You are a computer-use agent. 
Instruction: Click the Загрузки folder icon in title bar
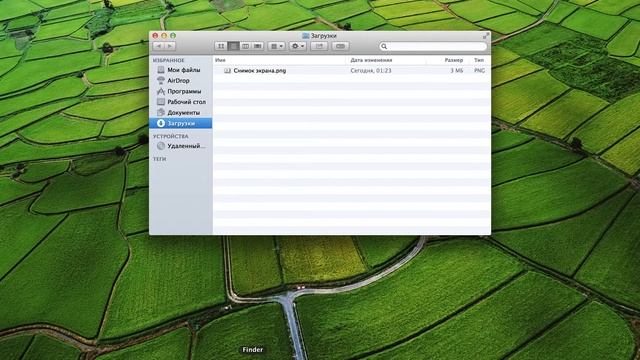coord(305,36)
